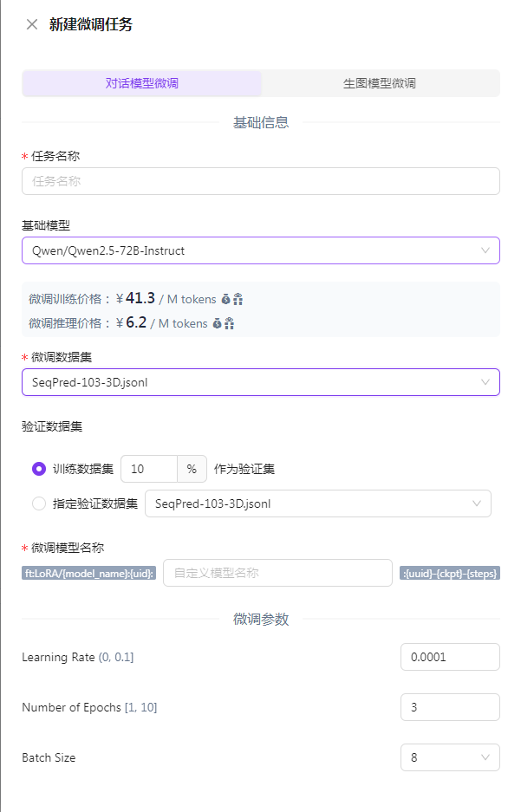The height and width of the screenshot is (812, 521).
Task: Click the :{uuid}-{ckpt}-{steps} suffix tag
Action: click(450, 574)
